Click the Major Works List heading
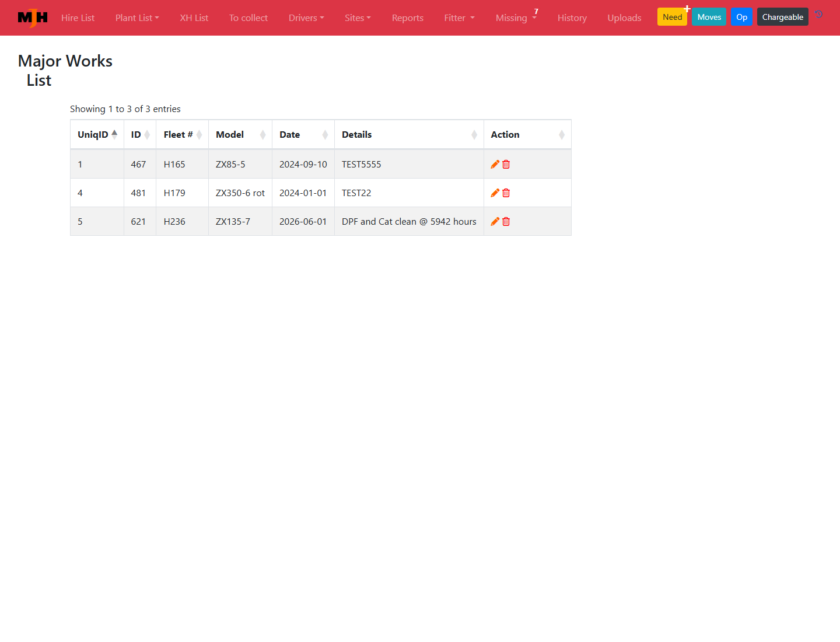 pos(65,71)
